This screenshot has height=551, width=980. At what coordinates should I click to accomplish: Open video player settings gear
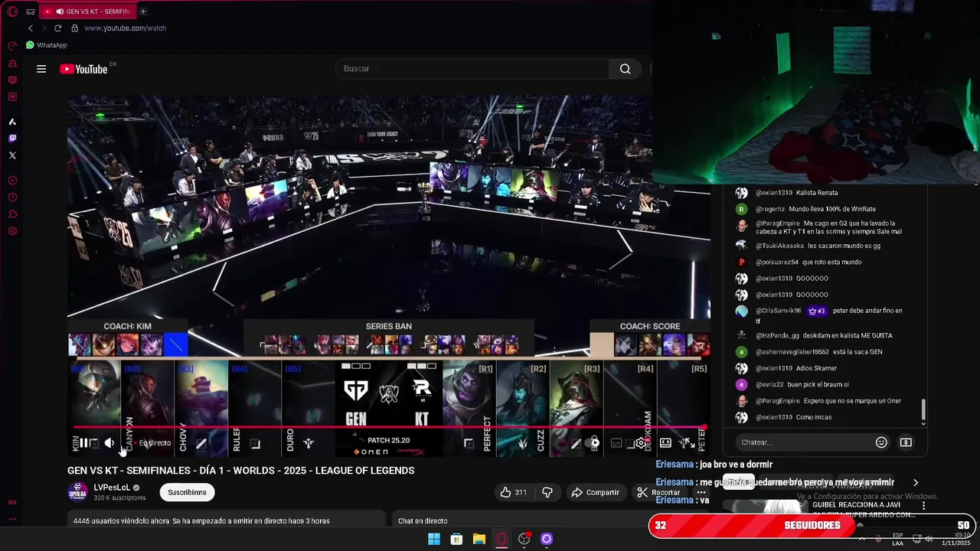click(x=642, y=442)
